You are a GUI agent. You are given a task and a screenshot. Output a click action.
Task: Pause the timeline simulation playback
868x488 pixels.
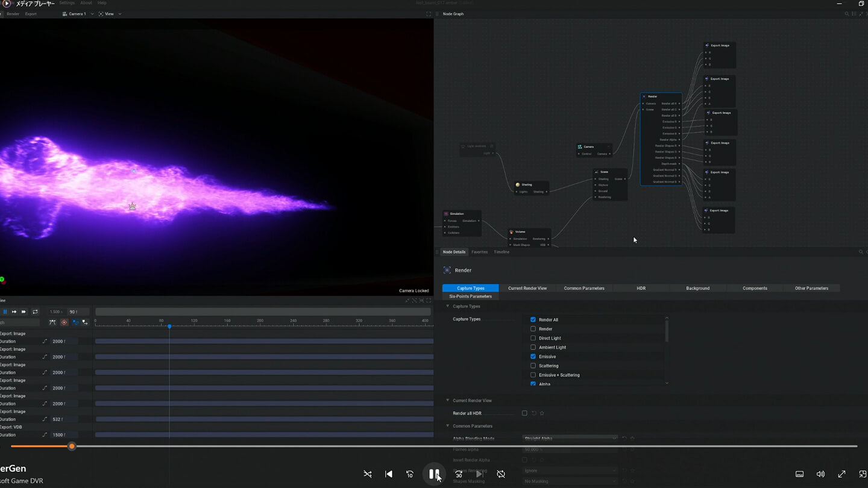pos(5,311)
